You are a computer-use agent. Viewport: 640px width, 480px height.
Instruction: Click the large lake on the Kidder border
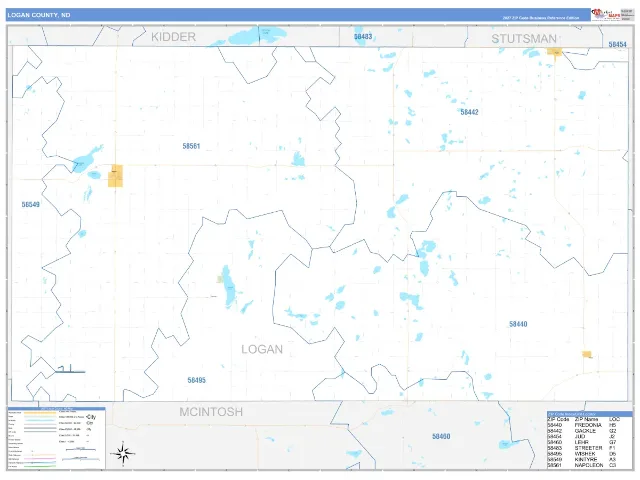(x=257, y=35)
